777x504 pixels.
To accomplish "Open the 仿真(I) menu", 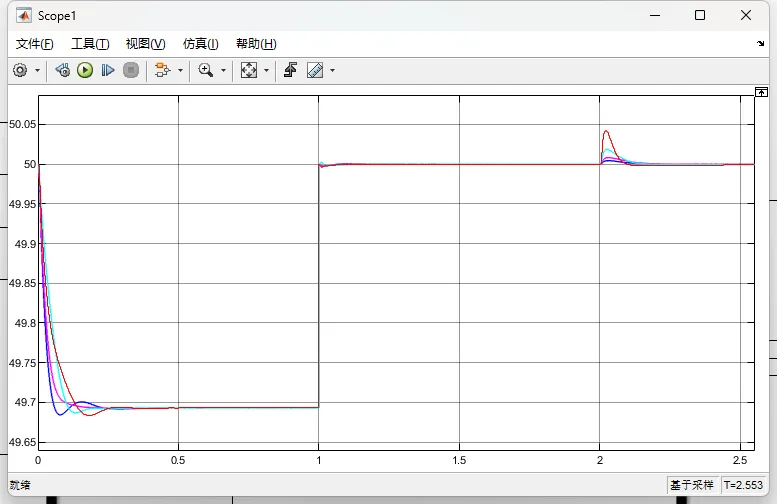I will pos(201,44).
